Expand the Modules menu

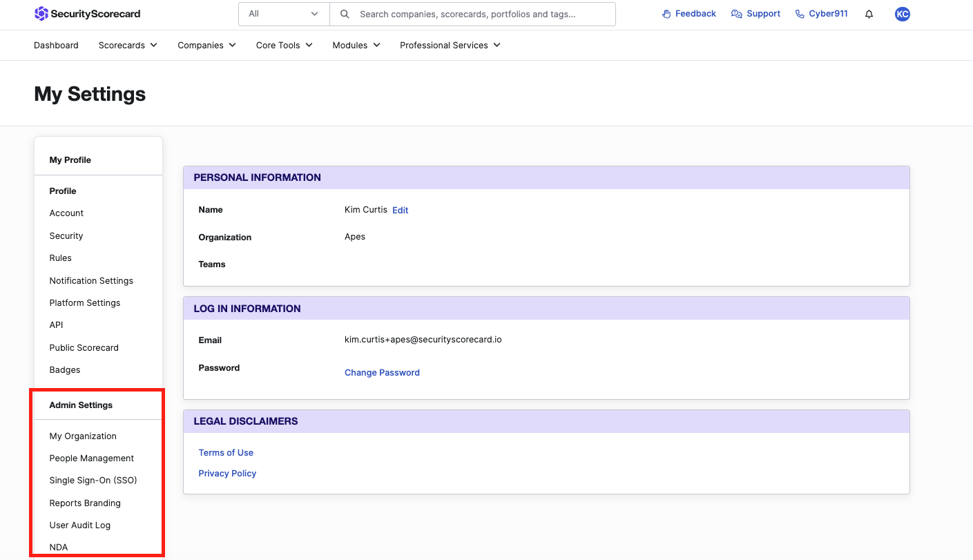point(356,45)
